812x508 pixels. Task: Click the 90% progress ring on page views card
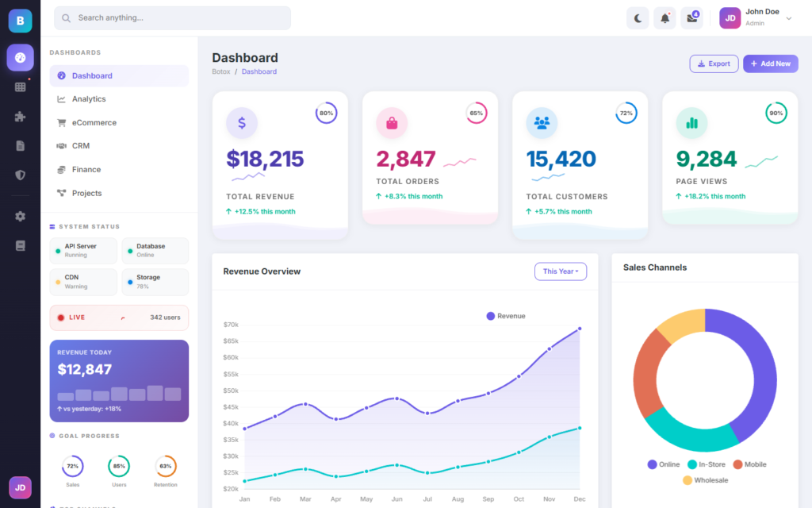[776, 113]
